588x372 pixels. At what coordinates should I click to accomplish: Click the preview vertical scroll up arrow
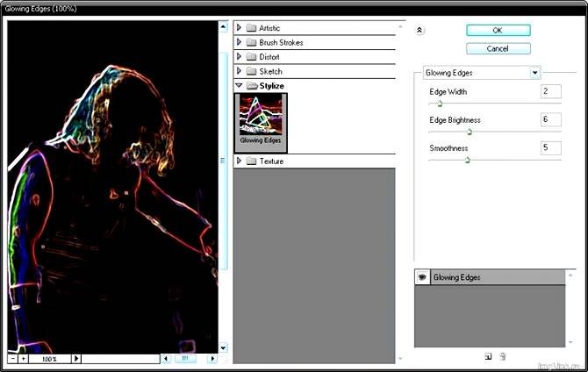223,26
